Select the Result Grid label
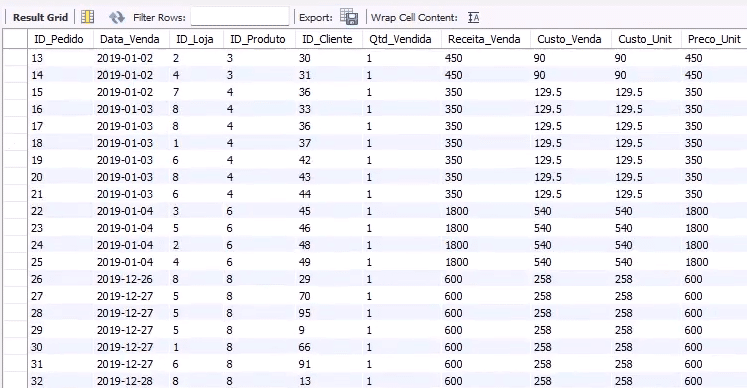The height and width of the screenshot is (388, 747). point(40,18)
